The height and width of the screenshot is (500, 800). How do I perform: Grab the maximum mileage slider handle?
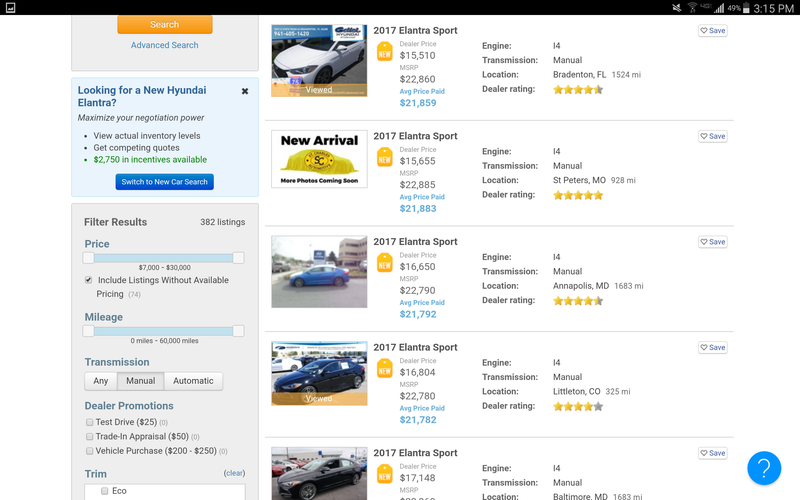click(238, 331)
